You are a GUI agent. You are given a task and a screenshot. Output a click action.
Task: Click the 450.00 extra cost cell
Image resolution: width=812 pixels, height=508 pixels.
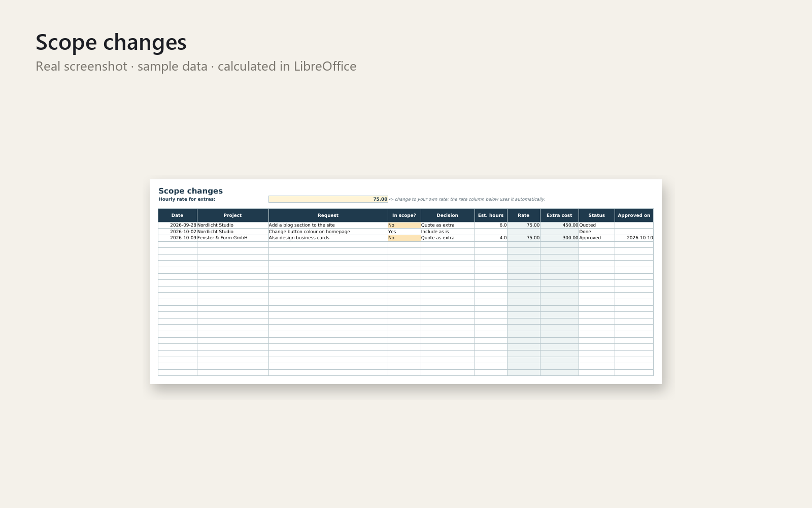tap(559, 225)
